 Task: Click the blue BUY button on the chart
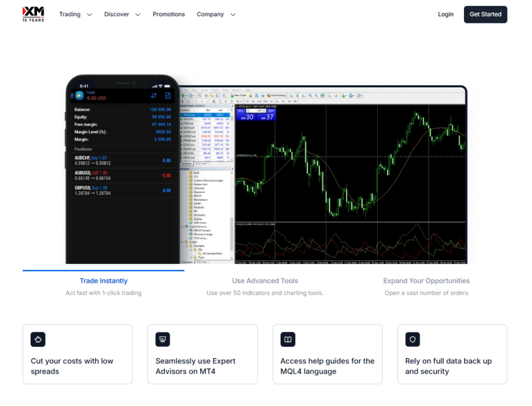coord(271,111)
